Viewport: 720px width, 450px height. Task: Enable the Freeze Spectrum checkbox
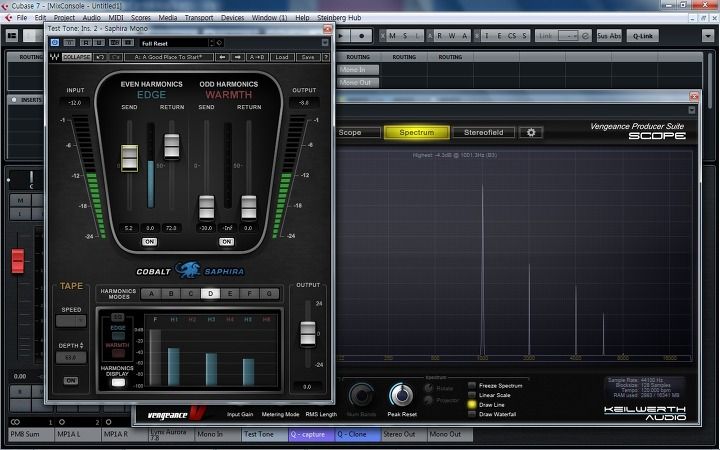point(472,385)
